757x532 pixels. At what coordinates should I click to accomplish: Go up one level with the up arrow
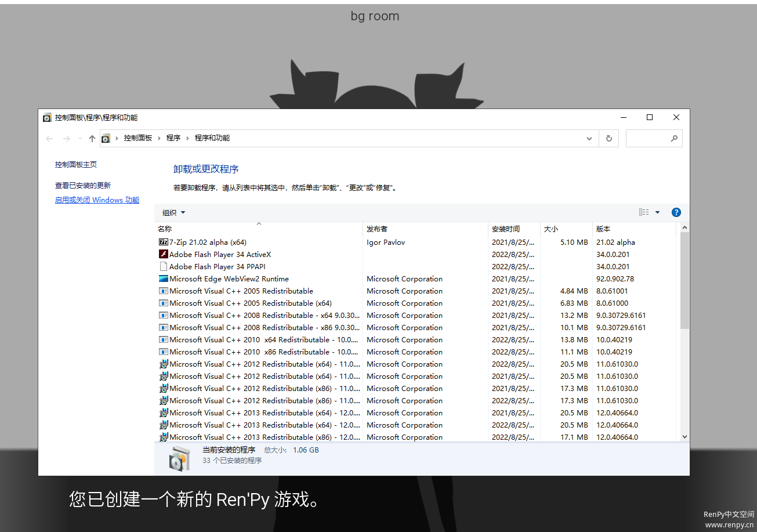pos(92,139)
